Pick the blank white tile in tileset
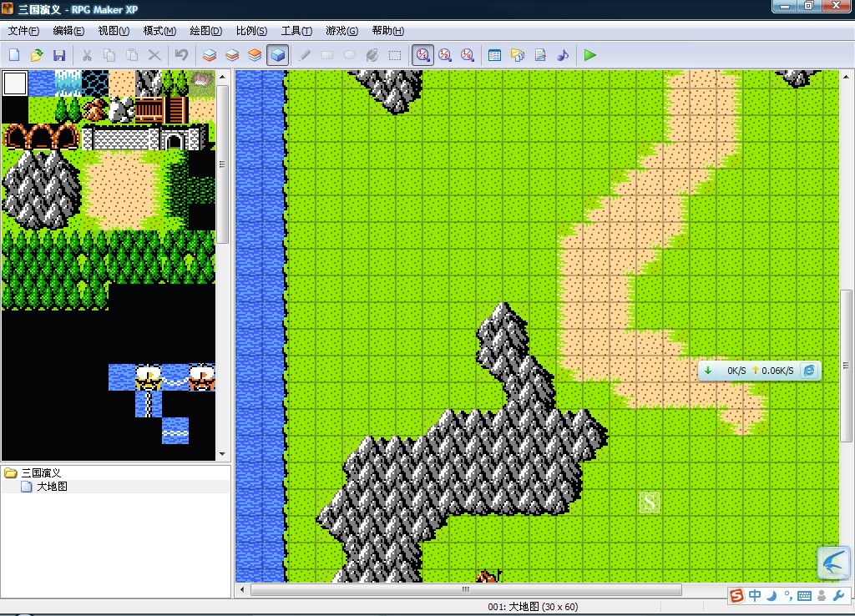 (15, 83)
